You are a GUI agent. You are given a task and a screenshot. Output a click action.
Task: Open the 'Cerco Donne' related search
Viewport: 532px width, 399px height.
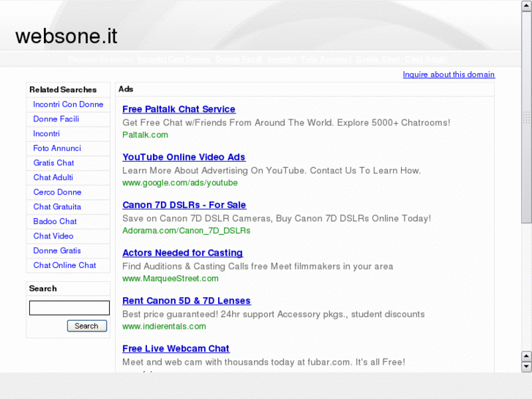(57, 192)
